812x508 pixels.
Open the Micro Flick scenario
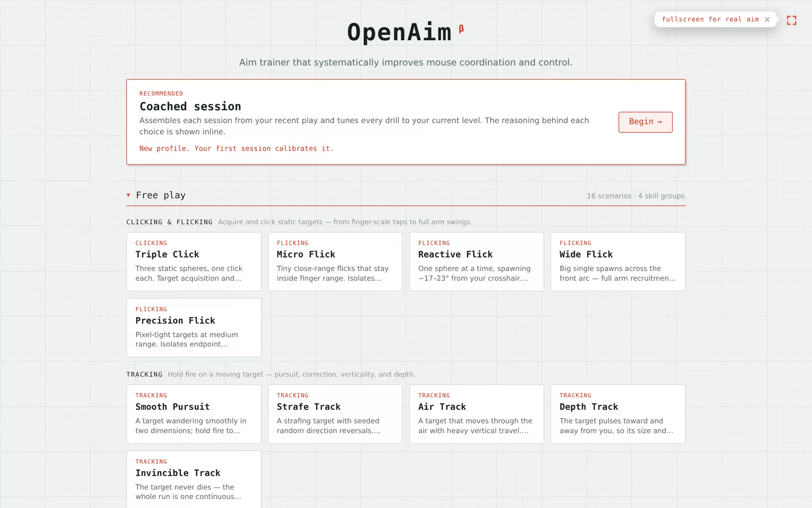coord(335,262)
